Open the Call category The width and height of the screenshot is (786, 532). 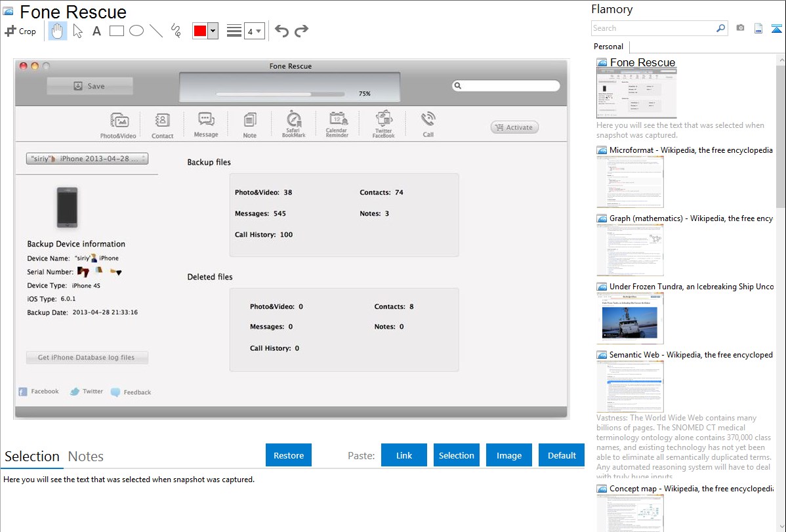(x=428, y=125)
